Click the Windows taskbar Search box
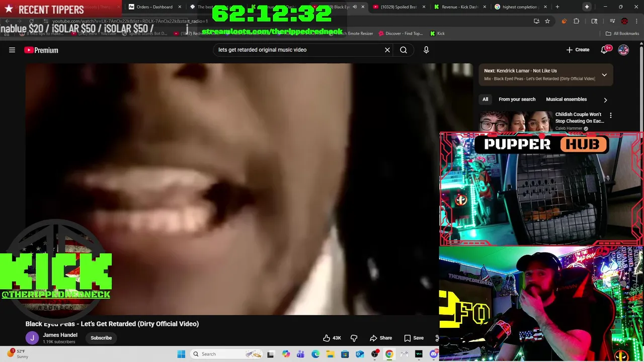 [227, 354]
